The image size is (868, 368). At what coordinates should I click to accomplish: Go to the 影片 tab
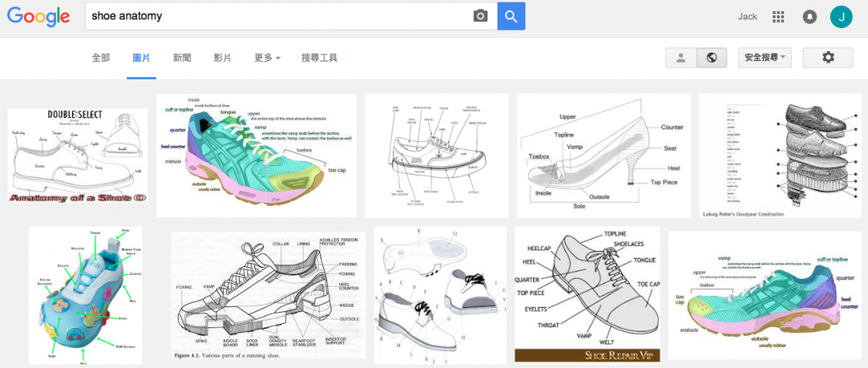pos(222,58)
